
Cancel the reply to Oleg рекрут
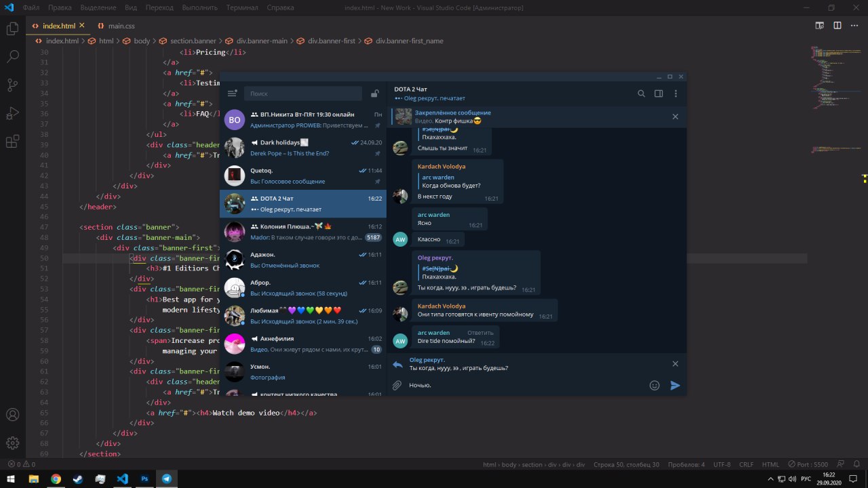coord(675,364)
